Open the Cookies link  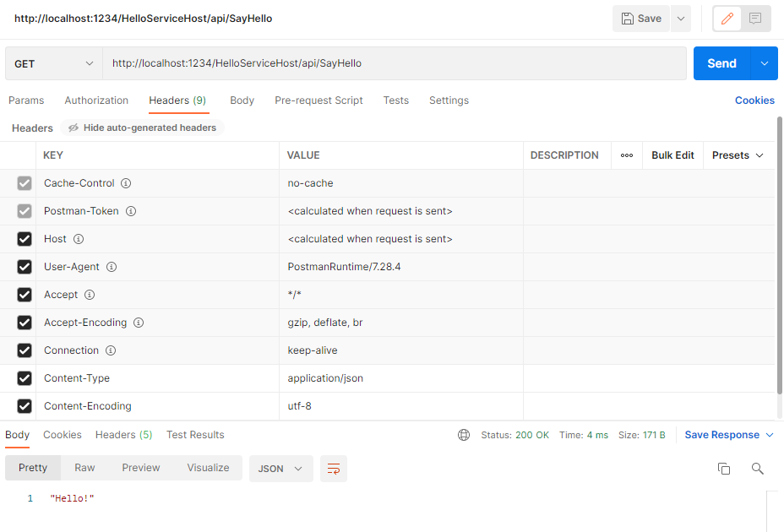tap(754, 100)
